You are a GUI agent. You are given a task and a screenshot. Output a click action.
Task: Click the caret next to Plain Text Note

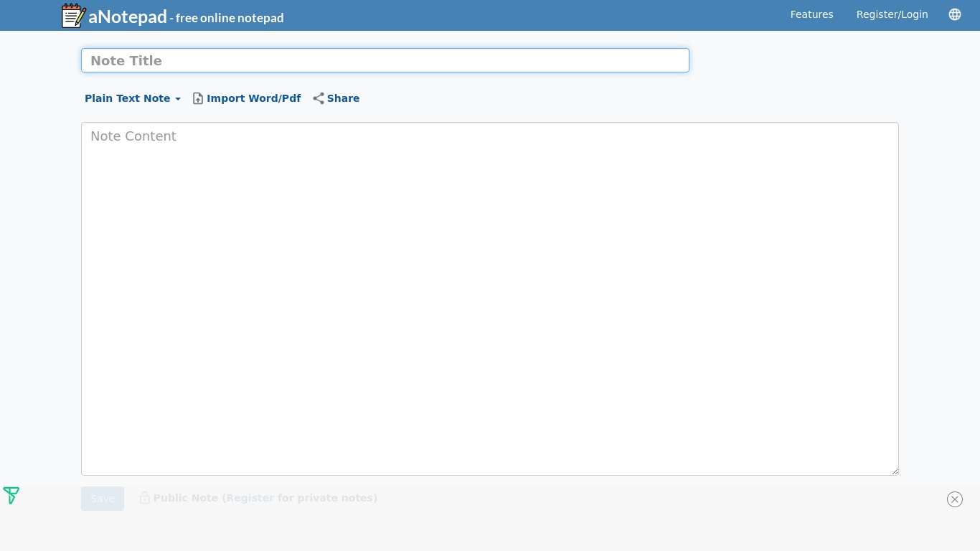point(178,99)
